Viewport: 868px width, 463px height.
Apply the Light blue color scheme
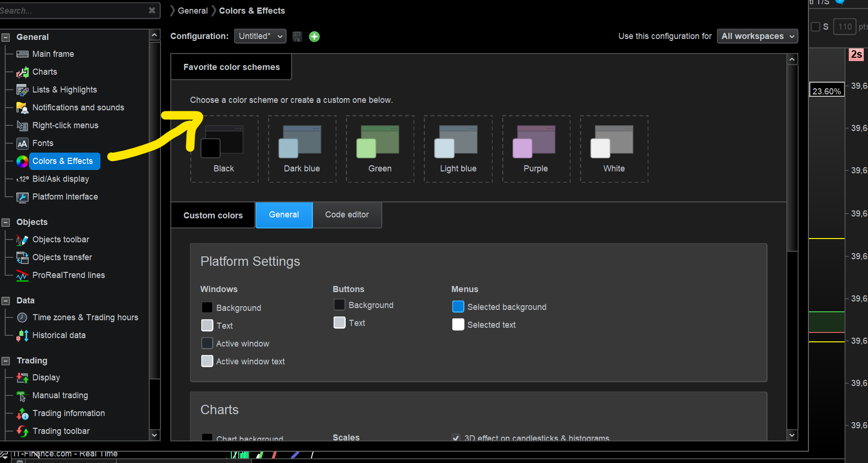coord(458,149)
